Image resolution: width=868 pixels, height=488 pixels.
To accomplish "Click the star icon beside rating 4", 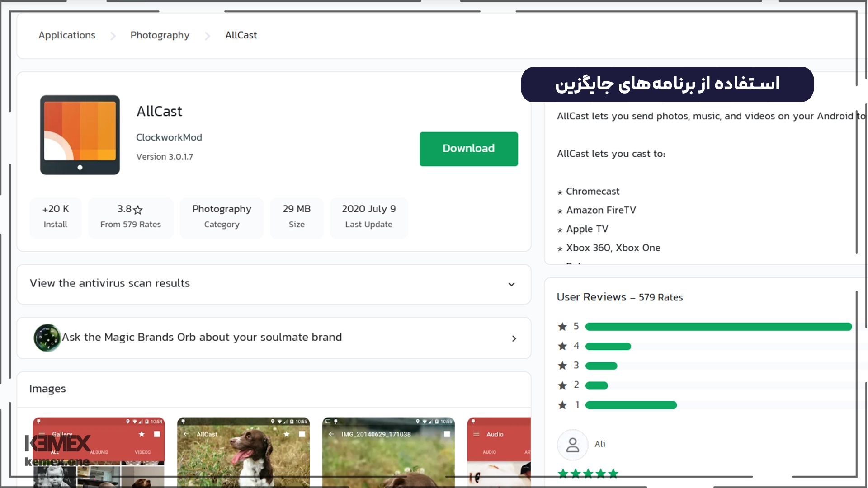I will (x=562, y=346).
